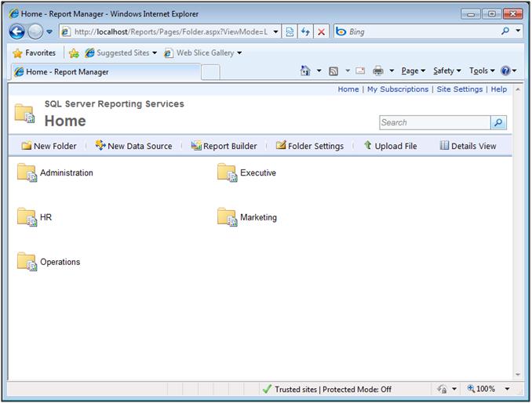Image resolution: width=532 pixels, height=403 pixels.
Task: Click Trusted sites Protected Mode status text
Action: (x=333, y=390)
